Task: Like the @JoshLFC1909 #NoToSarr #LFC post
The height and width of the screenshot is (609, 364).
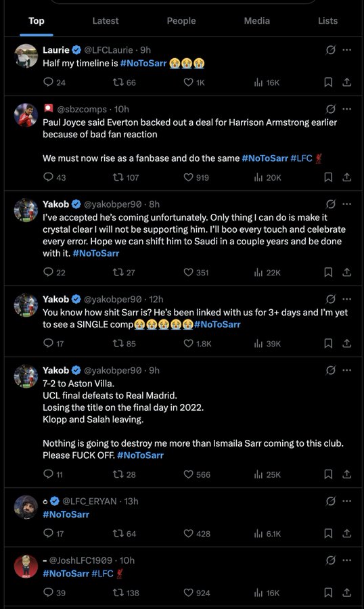Action: (x=197, y=593)
